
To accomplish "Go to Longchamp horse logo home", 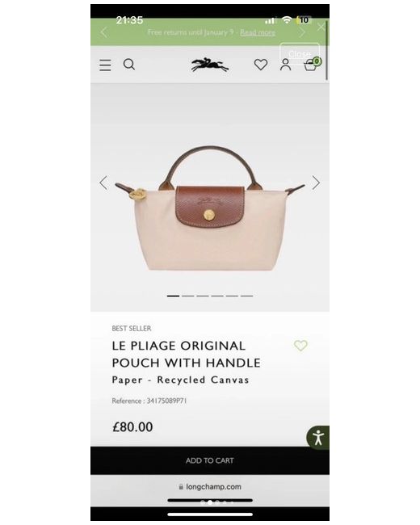I will point(210,65).
